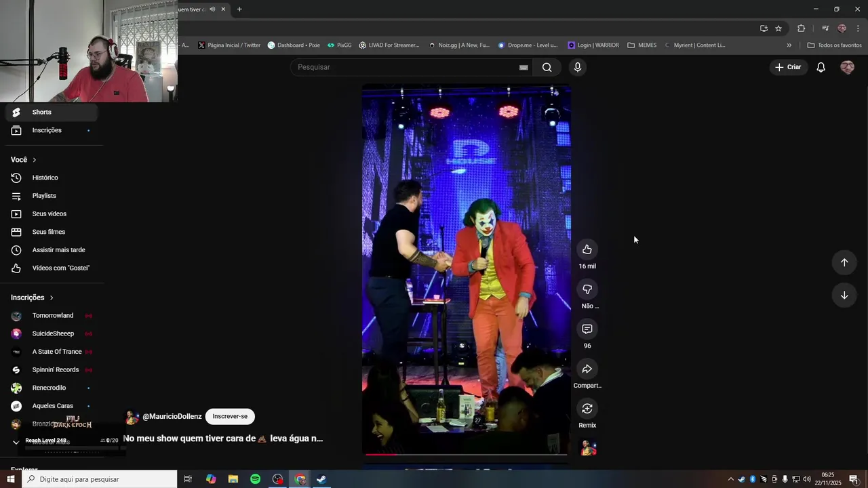
Task: Open the MEMES bookmark folder
Action: (642, 45)
